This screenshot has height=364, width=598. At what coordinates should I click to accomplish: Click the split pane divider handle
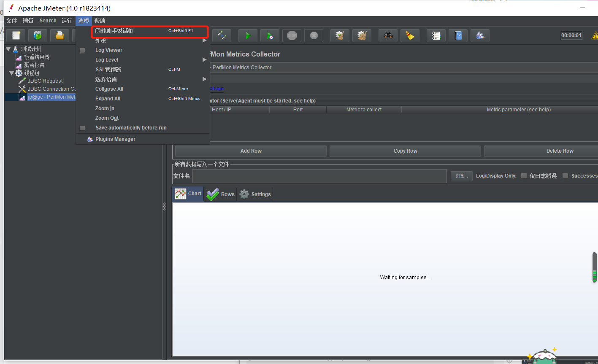[165, 206]
